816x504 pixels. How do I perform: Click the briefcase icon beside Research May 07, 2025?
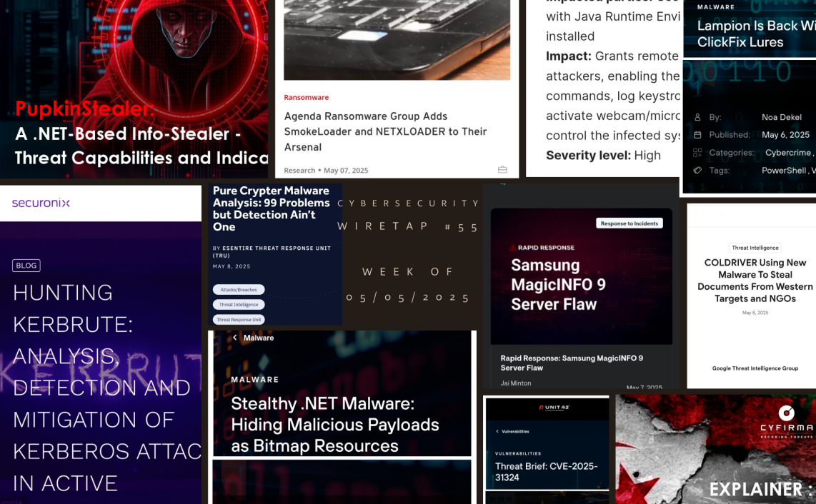click(x=502, y=170)
